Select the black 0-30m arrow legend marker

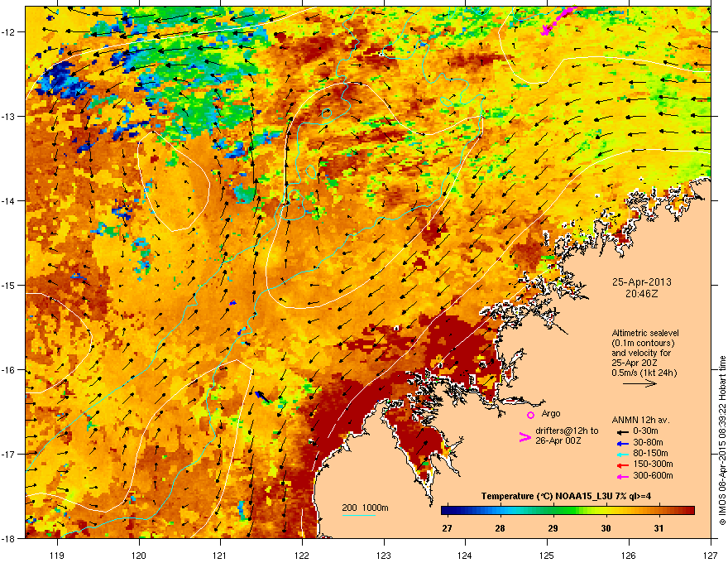(622, 431)
